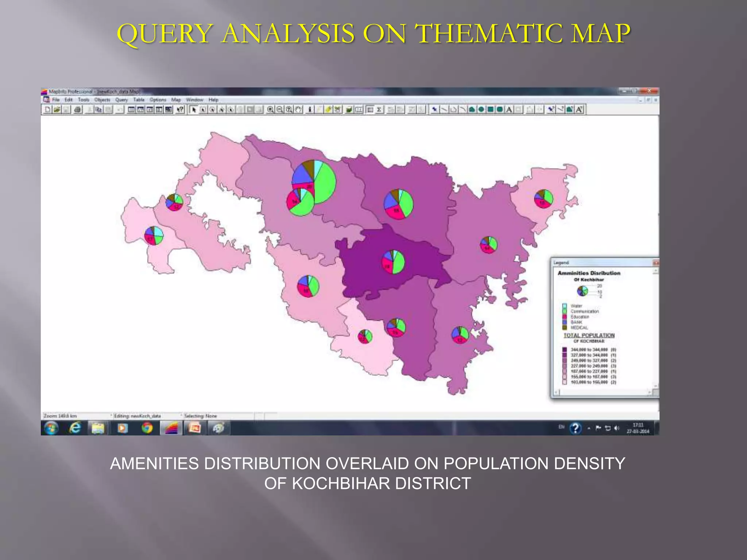The height and width of the screenshot is (560, 747).
Task: Open Google Chrome from the taskbar
Action: (x=147, y=428)
